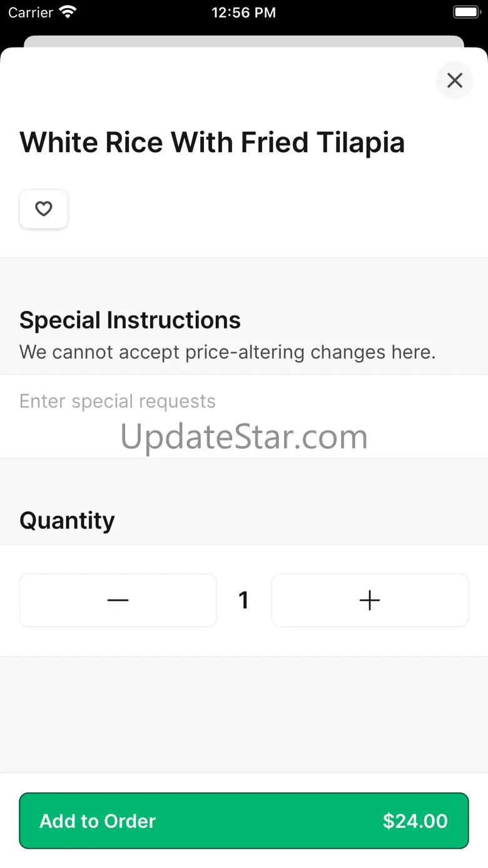Image resolution: width=488 pixels, height=868 pixels.
Task: Click the UpdateStar.com watermark text
Action: click(x=244, y=437)
